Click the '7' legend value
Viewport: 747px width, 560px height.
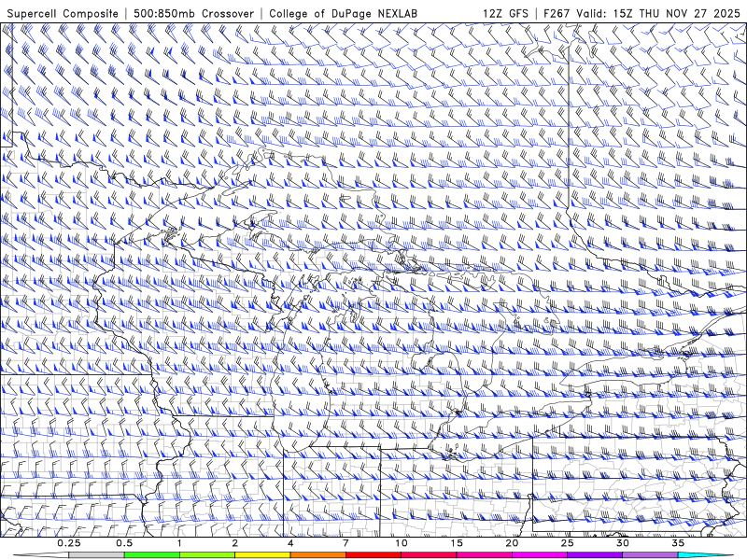click(345, 543)
